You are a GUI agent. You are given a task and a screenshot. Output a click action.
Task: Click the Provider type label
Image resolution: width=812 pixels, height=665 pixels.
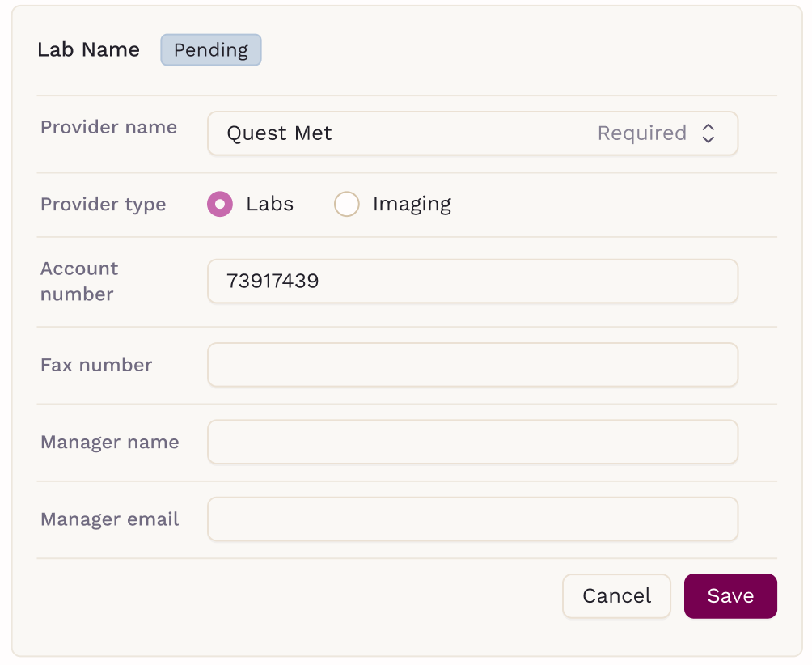pos(103,205)
